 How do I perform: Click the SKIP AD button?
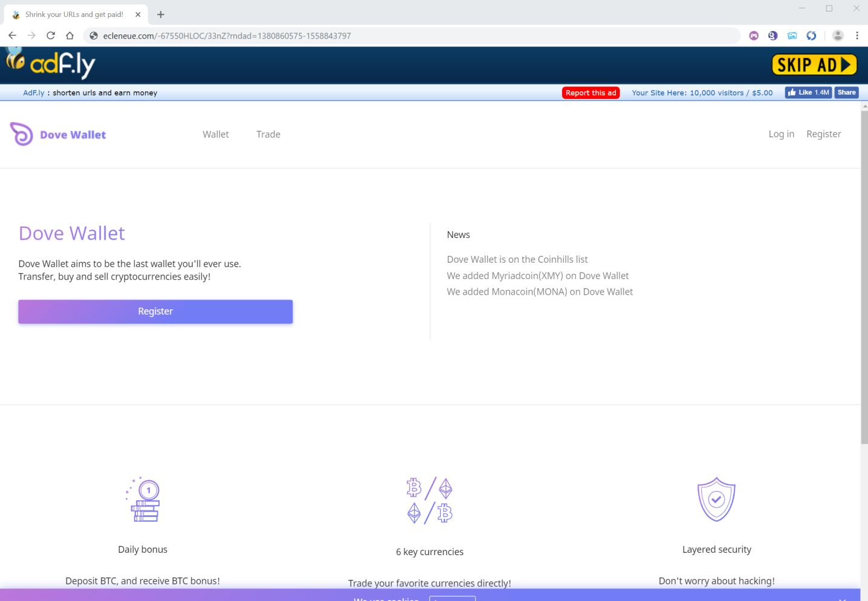click(x=814, y=65)
